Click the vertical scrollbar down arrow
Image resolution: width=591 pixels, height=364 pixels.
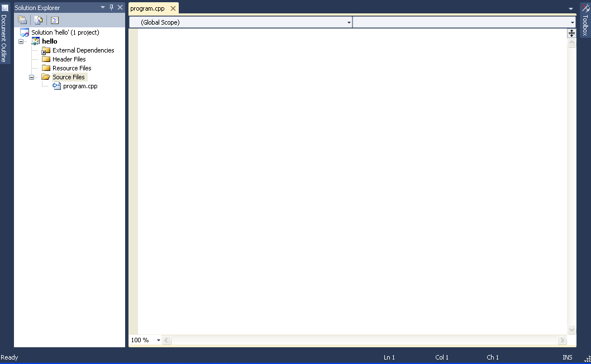pos(571,330)
